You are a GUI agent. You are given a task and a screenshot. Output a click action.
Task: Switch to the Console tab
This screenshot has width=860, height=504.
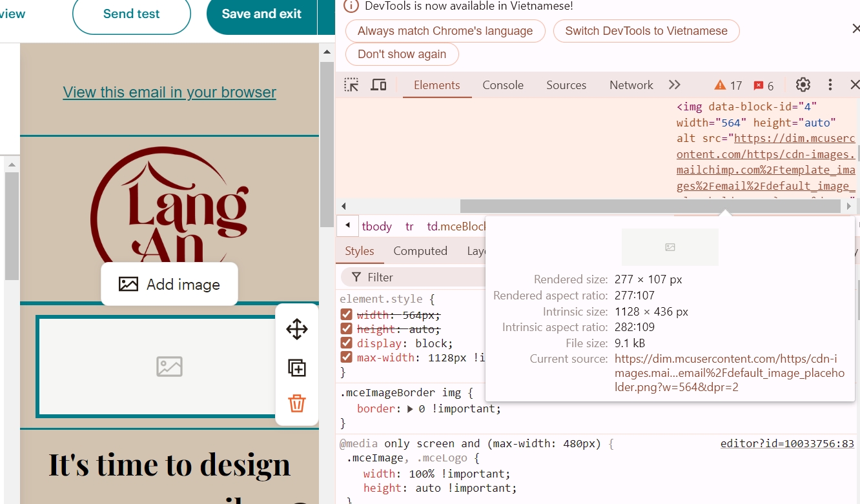coord(503,85)
